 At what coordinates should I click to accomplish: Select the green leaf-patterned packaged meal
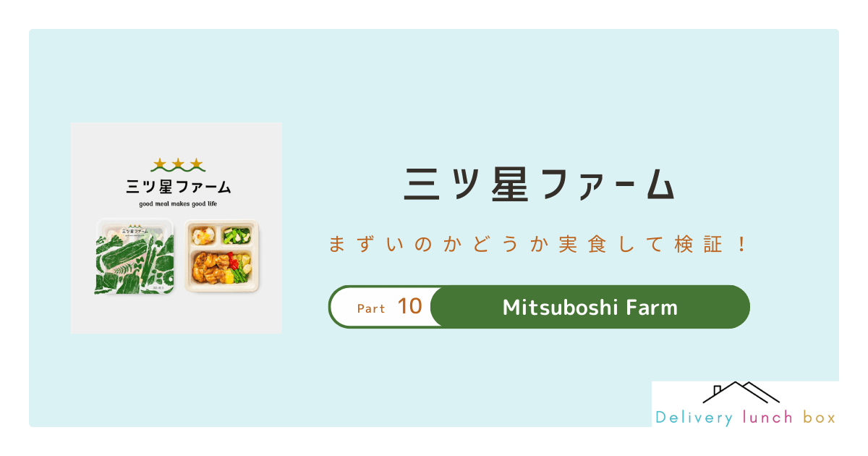133,256
